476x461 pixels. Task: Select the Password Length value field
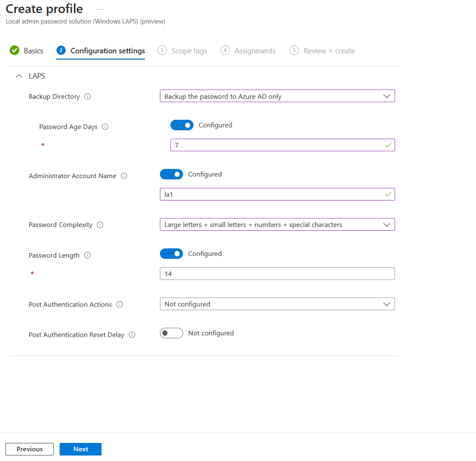(x=278, y=274)
